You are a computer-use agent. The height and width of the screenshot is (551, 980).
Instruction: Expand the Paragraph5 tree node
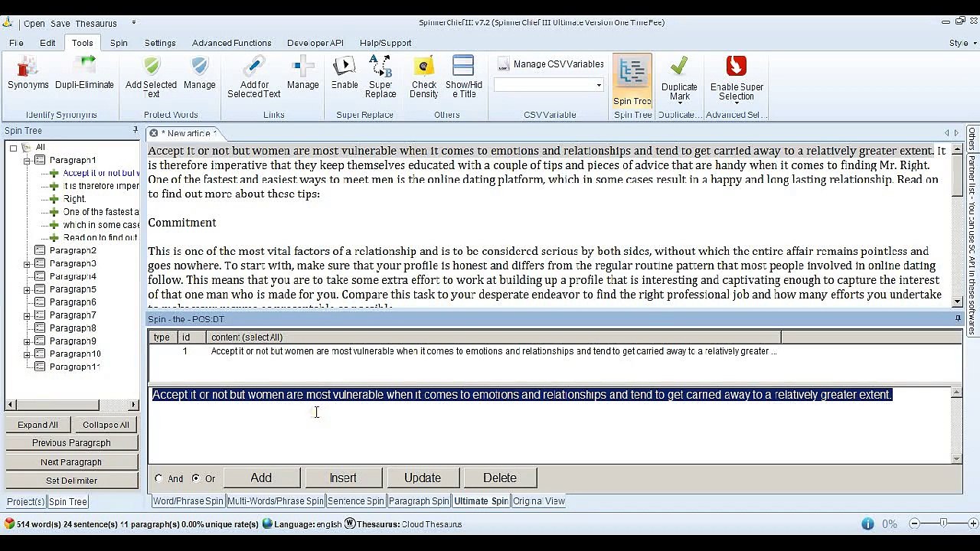tap(27, 290)
